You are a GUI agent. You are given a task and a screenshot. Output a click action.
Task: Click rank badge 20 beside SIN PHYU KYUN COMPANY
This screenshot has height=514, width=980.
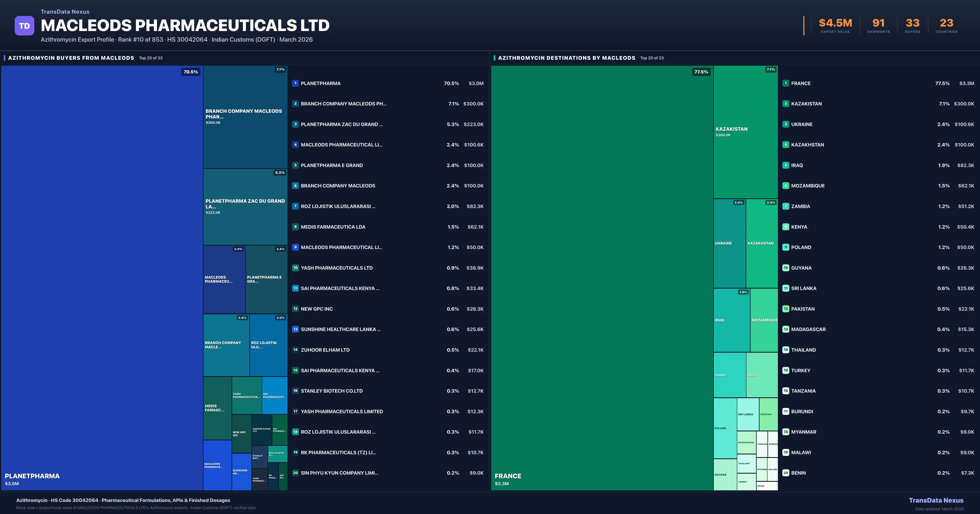(296, 473)
